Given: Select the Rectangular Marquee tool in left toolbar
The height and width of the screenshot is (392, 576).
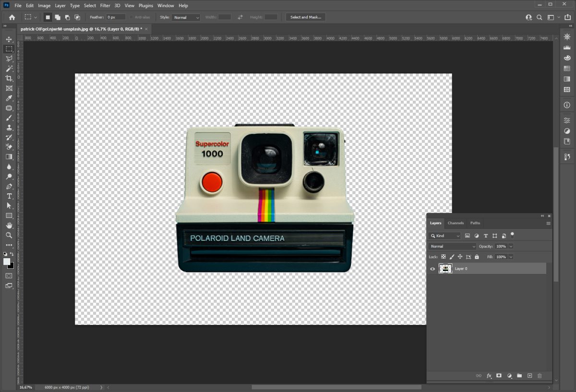Looking at the screenshot, I should click(9, 49).
